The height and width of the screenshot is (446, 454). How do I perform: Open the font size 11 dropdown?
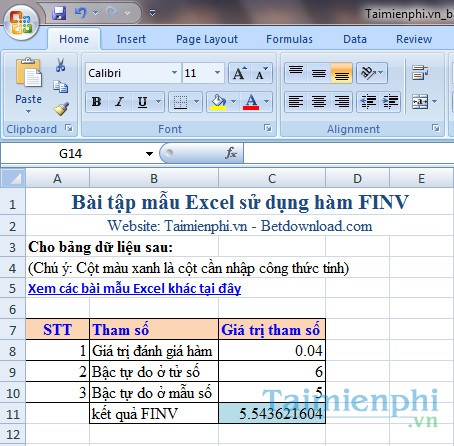(x=217, y=73)
